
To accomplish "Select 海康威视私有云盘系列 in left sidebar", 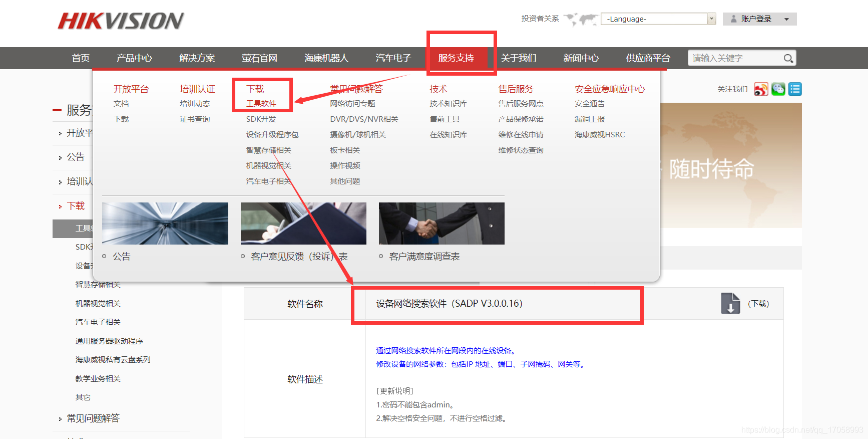I will (113, 360).
